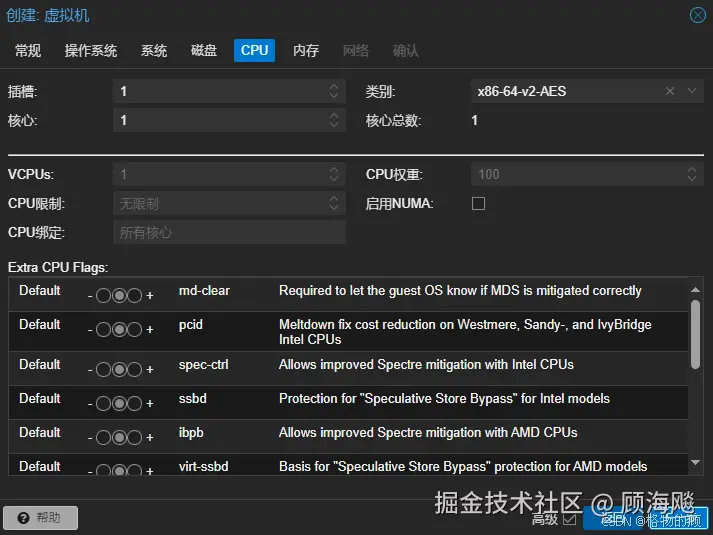The width and height of the screenshot is (713, 535).
Task: Increase the 核心 cores value
Action: 334,115
